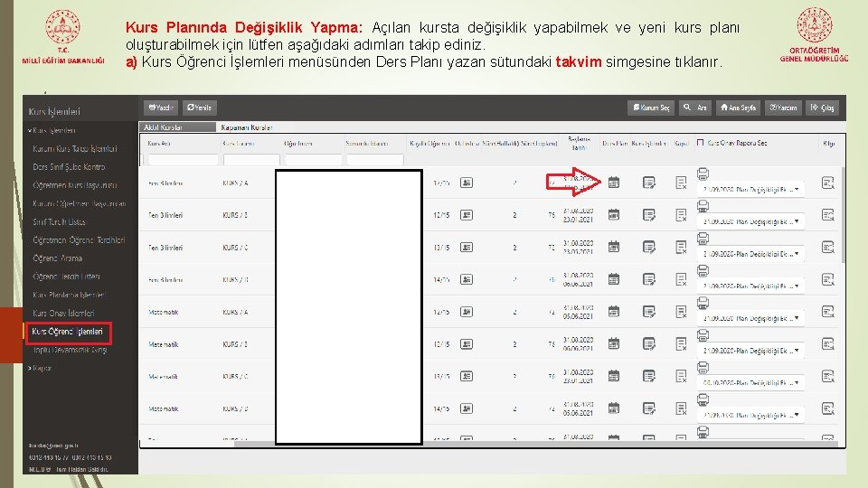Switch to the Kapanan Kurslar tab
The width and height of the screenshot is (868, 488).
pyautogui.click(x=246, y=127)
